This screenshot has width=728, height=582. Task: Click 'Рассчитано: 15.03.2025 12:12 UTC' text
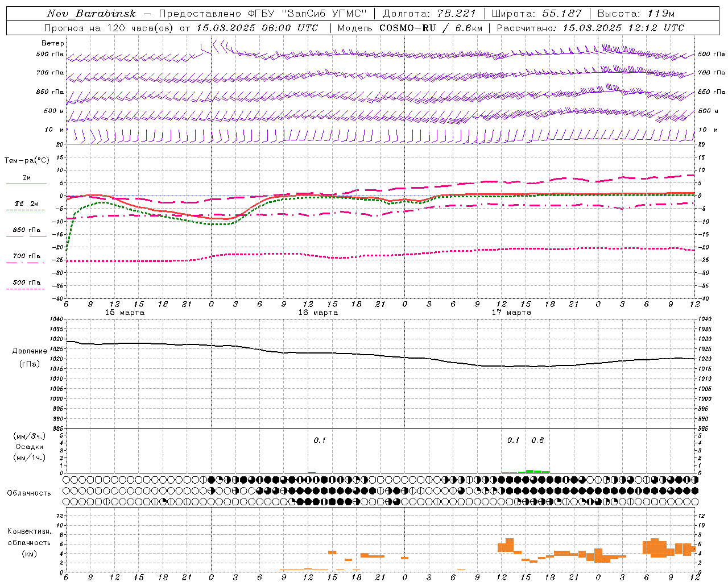(590, 28)
